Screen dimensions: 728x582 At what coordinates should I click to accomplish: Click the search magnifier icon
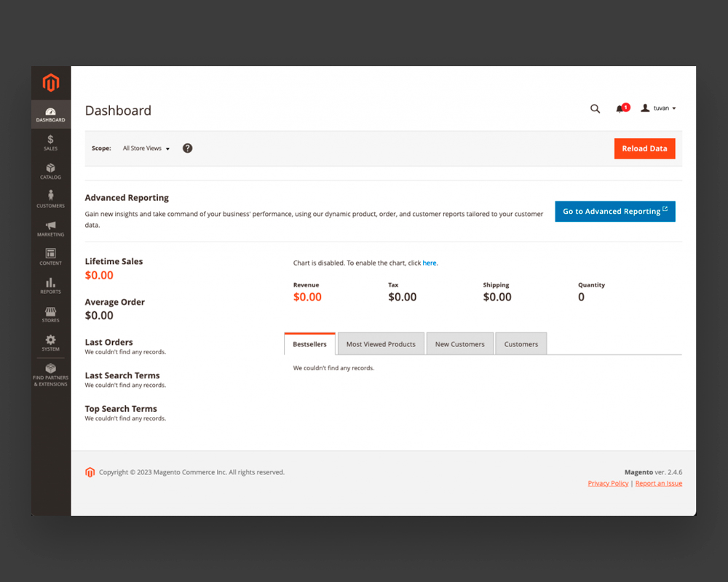point(595,108)
